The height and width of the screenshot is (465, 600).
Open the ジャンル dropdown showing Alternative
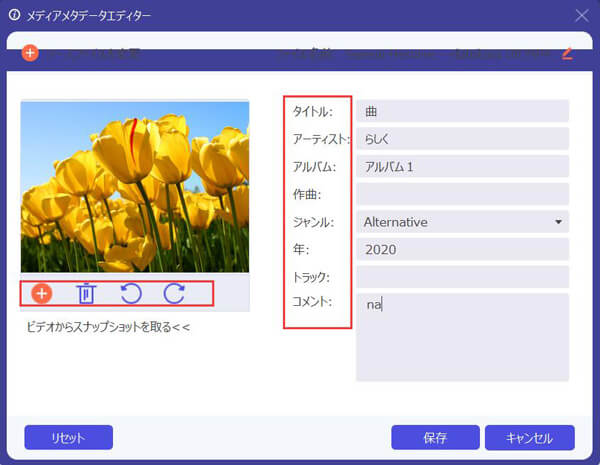(462, 221)
